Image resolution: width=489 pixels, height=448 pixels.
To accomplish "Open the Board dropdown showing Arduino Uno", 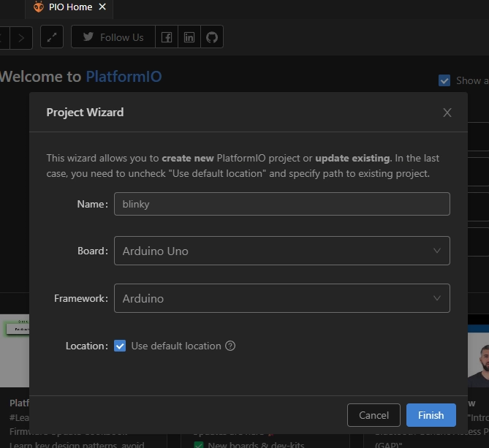I will pyautogui.click(x=282, y=251).
